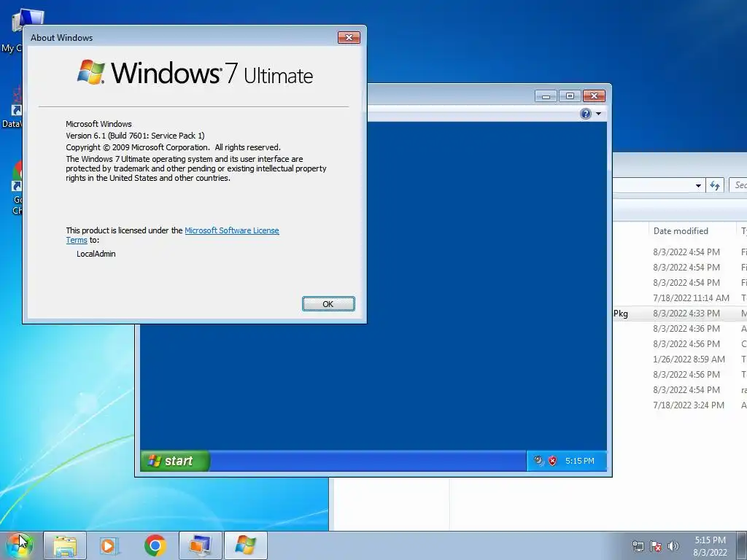Viewport: 747px width, 560px height.
Task: Select the About Windows taskbar item
Action: 245,545
